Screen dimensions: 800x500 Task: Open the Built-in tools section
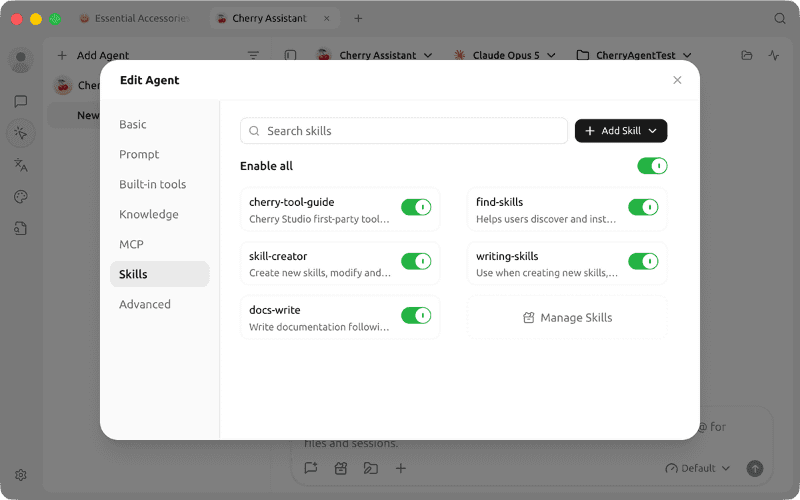(x=160, y=184)
